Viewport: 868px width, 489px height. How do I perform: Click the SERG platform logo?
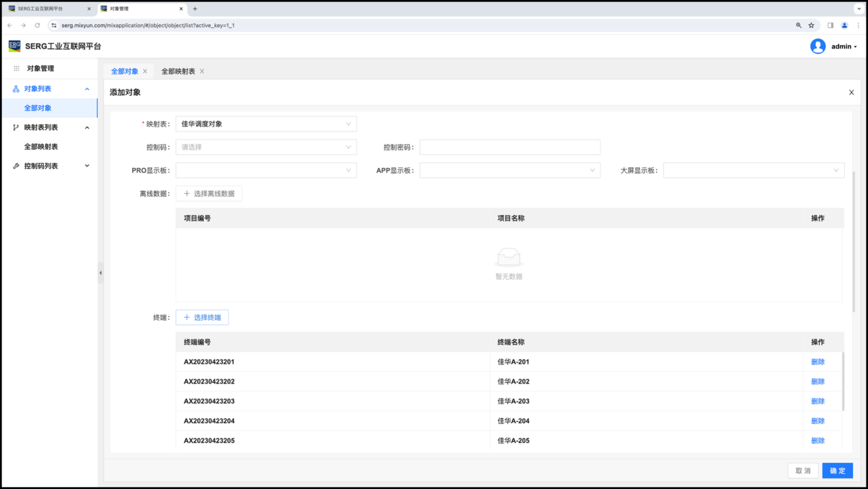[14, 46]
